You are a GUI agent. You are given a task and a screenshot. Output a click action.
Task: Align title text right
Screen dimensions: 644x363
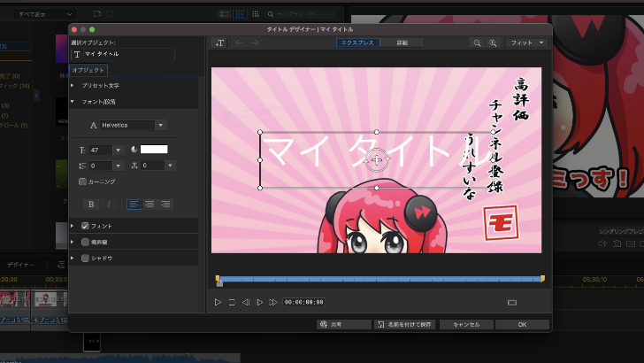tap(165, 204)
